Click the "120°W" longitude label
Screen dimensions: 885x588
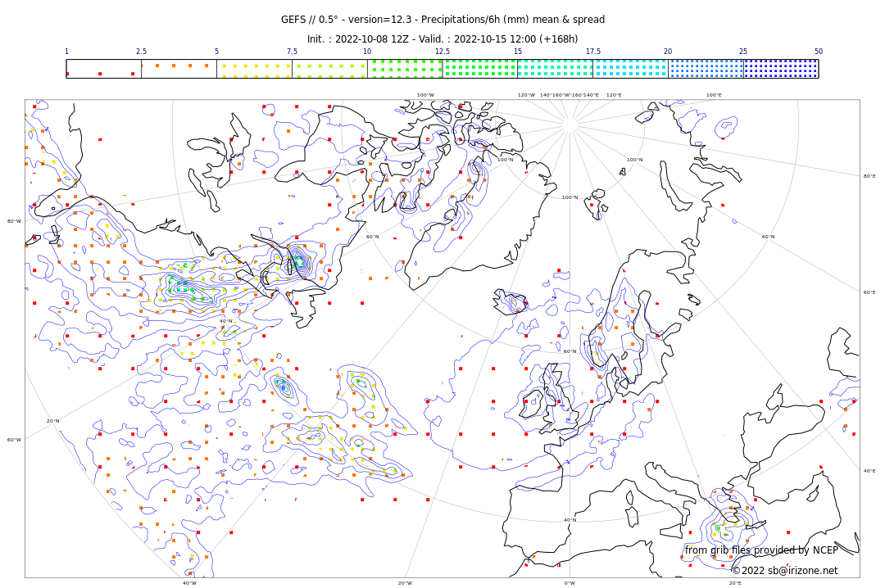(527, 95)
